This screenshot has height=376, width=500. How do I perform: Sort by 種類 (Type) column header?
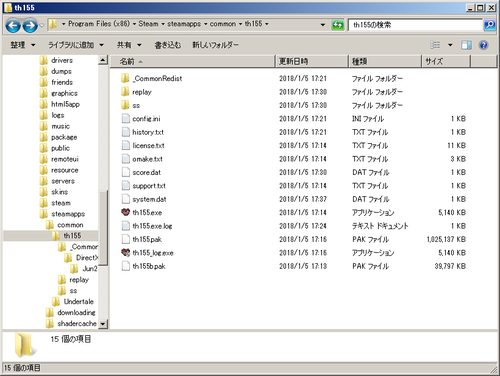(x=385, y=61)
